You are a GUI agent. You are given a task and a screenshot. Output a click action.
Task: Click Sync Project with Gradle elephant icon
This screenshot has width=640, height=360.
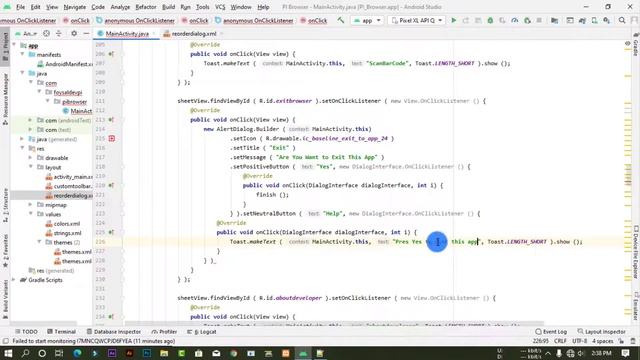click(x=582, y=20)
